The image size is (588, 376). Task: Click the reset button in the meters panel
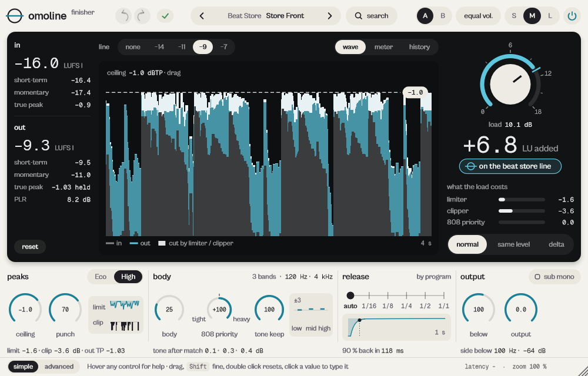click(x=30, y=247)
